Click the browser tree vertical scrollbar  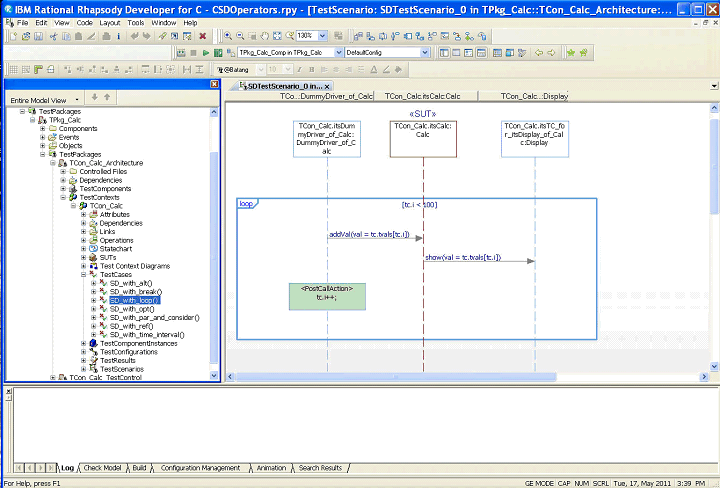pos(214,257)
